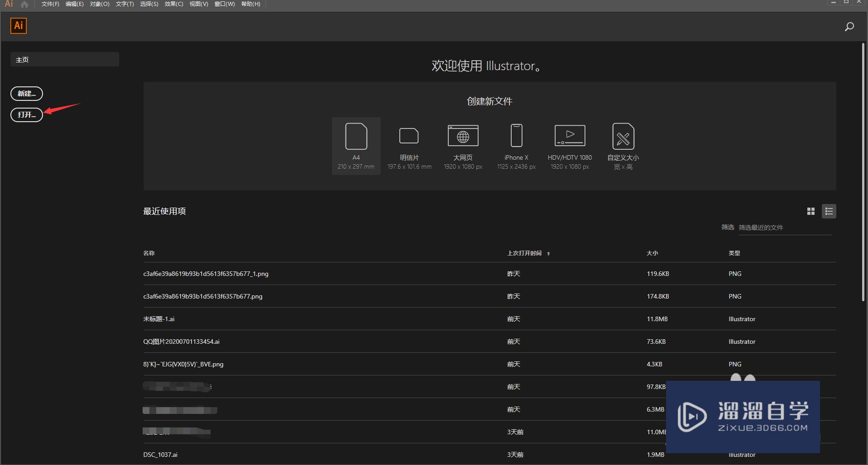
Task: Open the 对象(O) menu
Action: (x=100, y=4)
